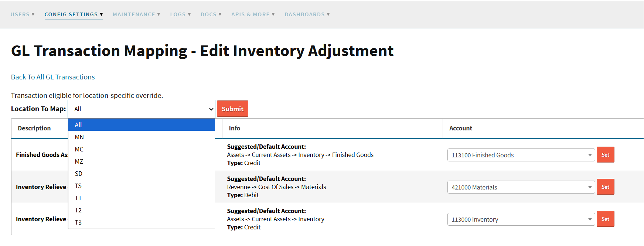Select MN from the location list
The image size is (644, 246).
[79, 137]
